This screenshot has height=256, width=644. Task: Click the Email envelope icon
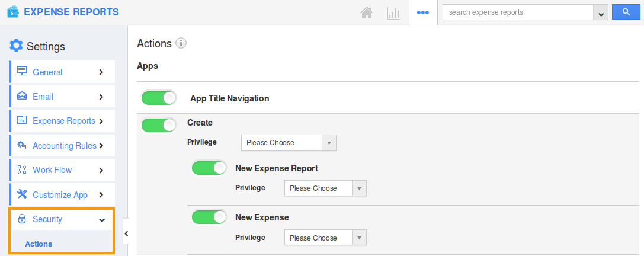pyautogui.click(x=22, y=96)
